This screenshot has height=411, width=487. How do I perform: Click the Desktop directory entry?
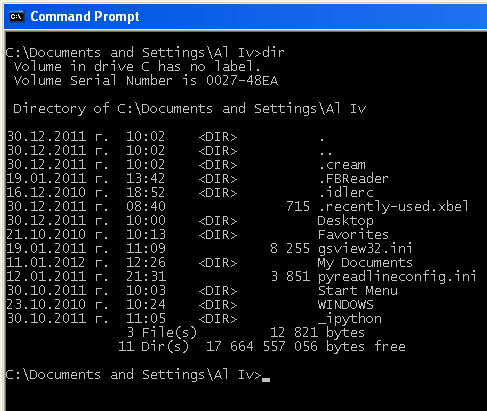[346, 221]
